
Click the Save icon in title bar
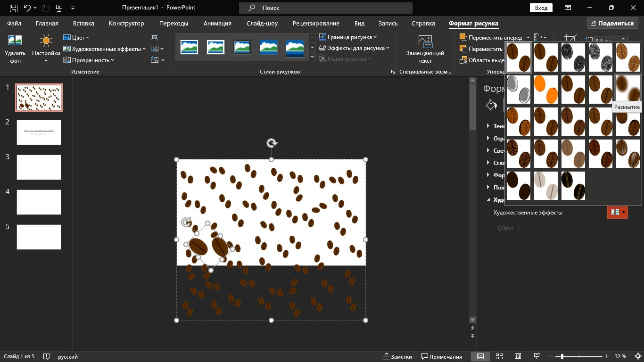click(14, 8)
